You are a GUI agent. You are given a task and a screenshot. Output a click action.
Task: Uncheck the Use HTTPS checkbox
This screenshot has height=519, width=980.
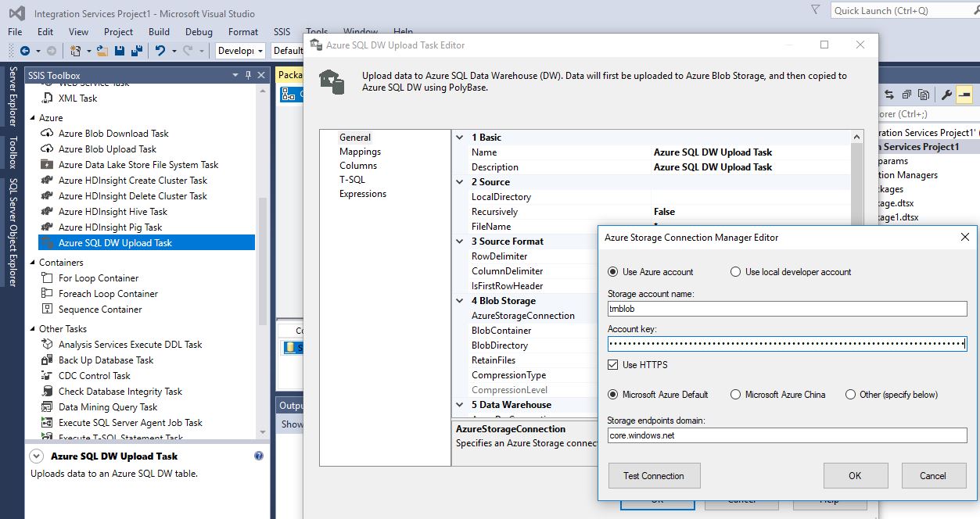pyautogui.click(x=613, y=365)
